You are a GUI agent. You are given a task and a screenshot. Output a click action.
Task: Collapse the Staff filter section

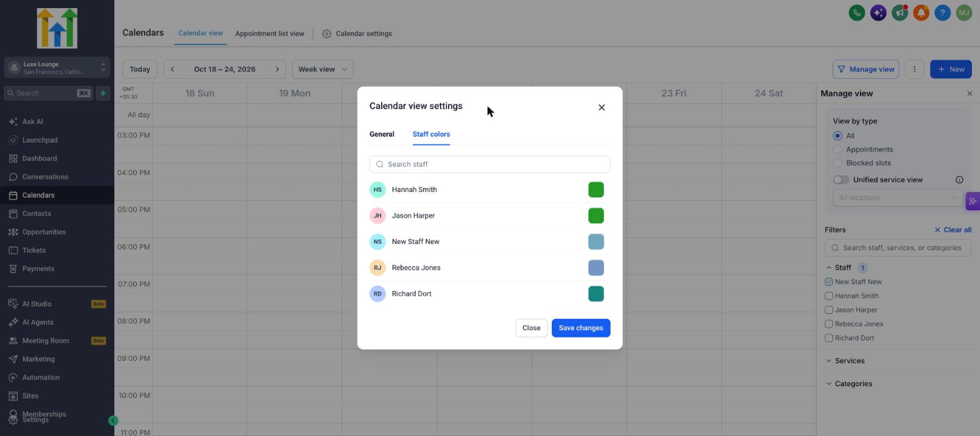click(x=829, y=268)
